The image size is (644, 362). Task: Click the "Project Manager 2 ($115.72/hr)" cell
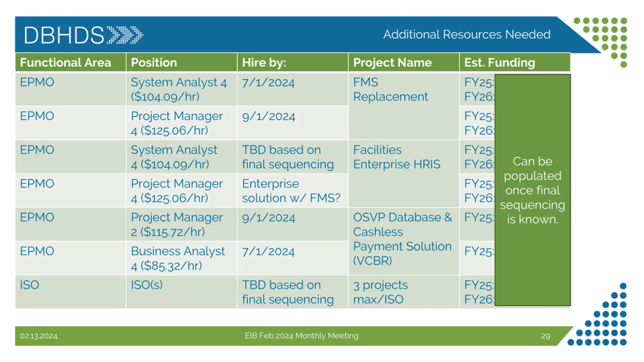177,224
